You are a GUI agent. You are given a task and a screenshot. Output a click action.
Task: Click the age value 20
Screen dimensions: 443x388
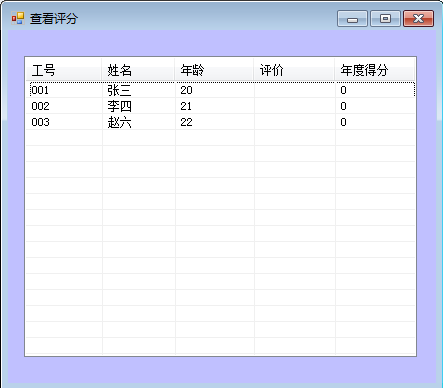(x=186, y=90)
